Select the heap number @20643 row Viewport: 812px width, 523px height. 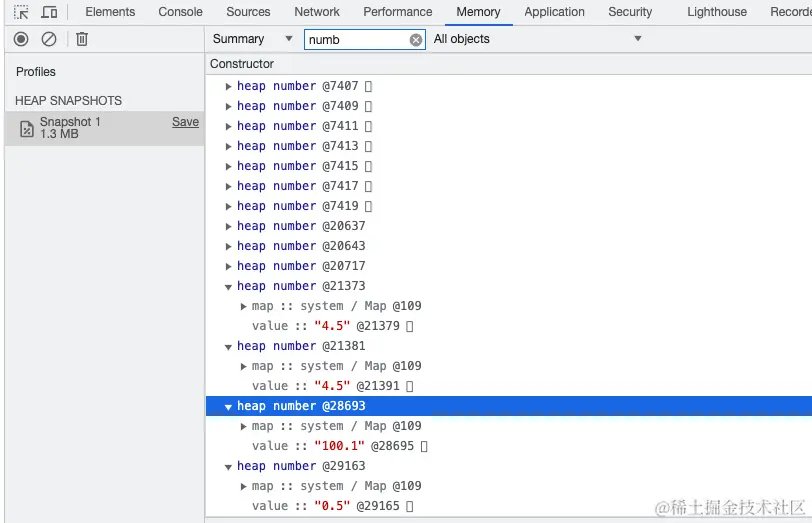point(509,246)
